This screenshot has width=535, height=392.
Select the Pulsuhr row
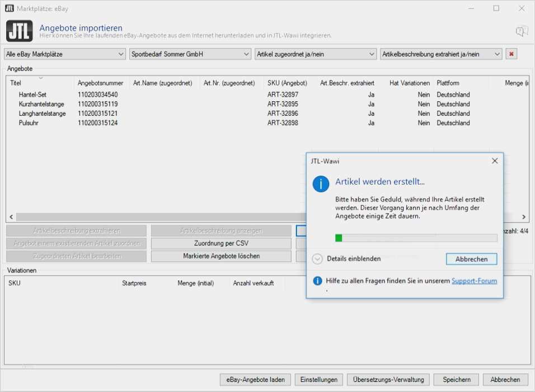267,123
